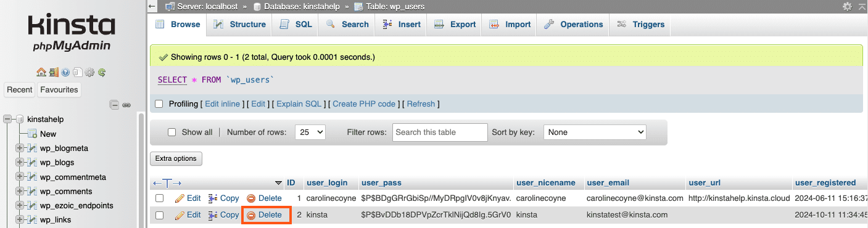Expand the wp_comments table node

pyautogui.click(x=20, y=191)
